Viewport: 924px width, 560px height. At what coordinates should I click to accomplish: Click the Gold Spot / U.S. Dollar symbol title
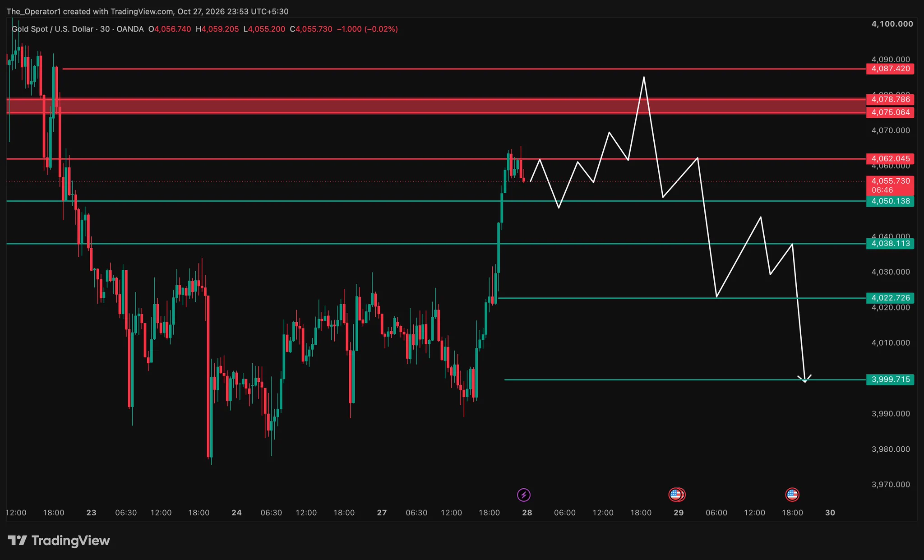click(x=52, y=29)
